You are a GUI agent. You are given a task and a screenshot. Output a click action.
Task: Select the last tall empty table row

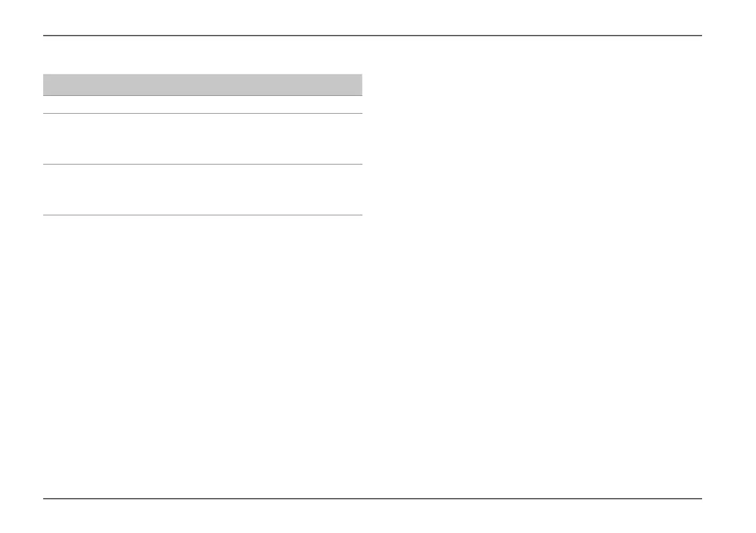(202, 189)
